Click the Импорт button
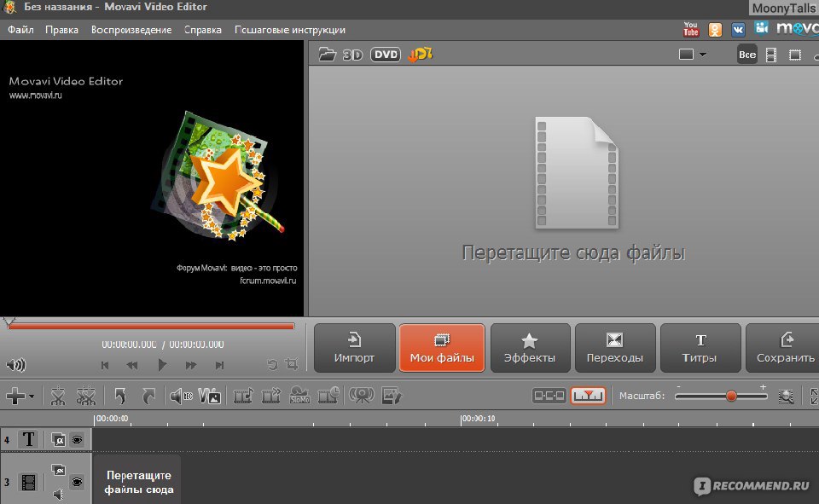This screenshot has width=819, height=504. [354, 348]
